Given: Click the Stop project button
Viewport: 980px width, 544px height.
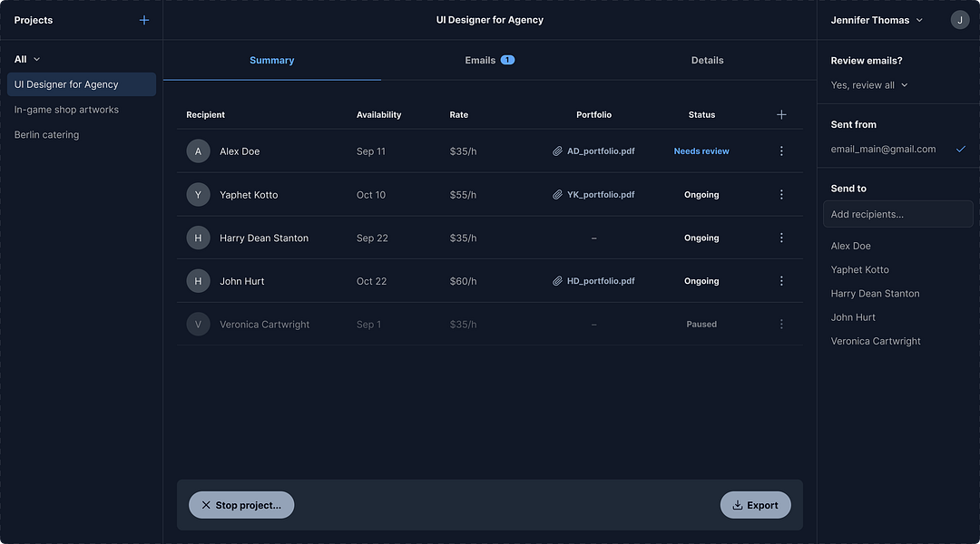Looking at the screenshot, I should point(241,505).
